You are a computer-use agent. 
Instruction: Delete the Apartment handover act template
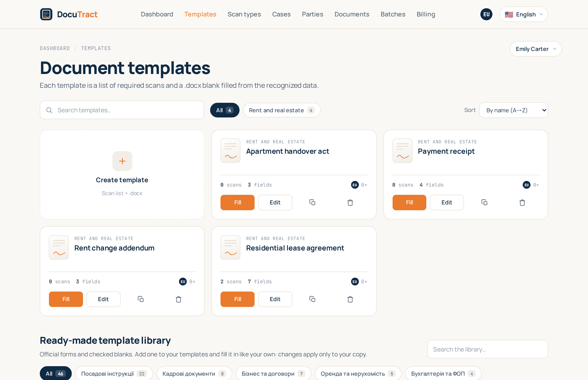350,202
